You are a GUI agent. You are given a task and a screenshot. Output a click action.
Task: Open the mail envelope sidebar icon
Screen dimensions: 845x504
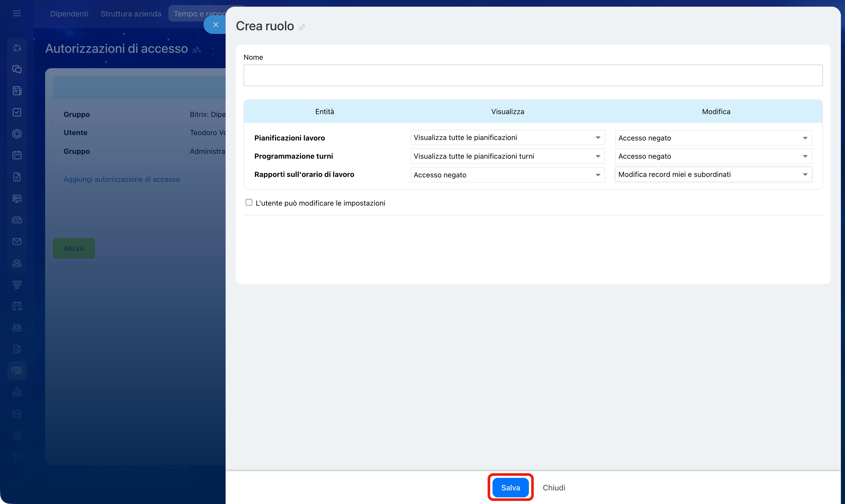coord(17,241)
